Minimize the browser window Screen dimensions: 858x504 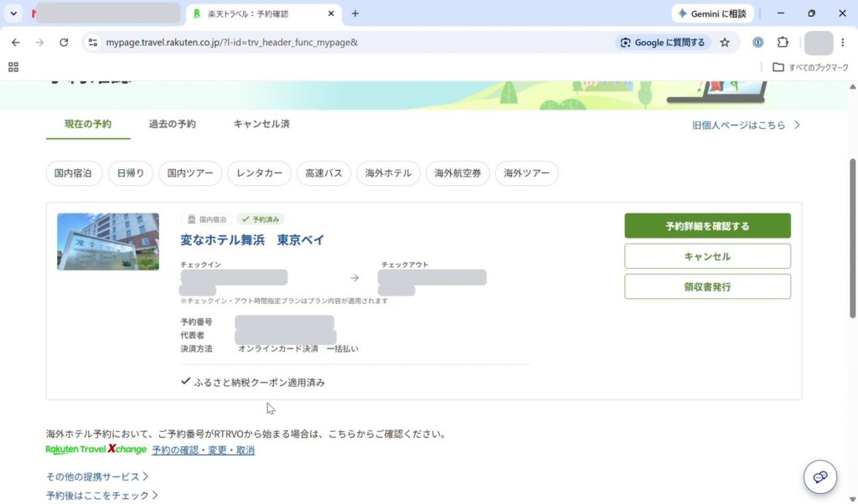[781, 13]
